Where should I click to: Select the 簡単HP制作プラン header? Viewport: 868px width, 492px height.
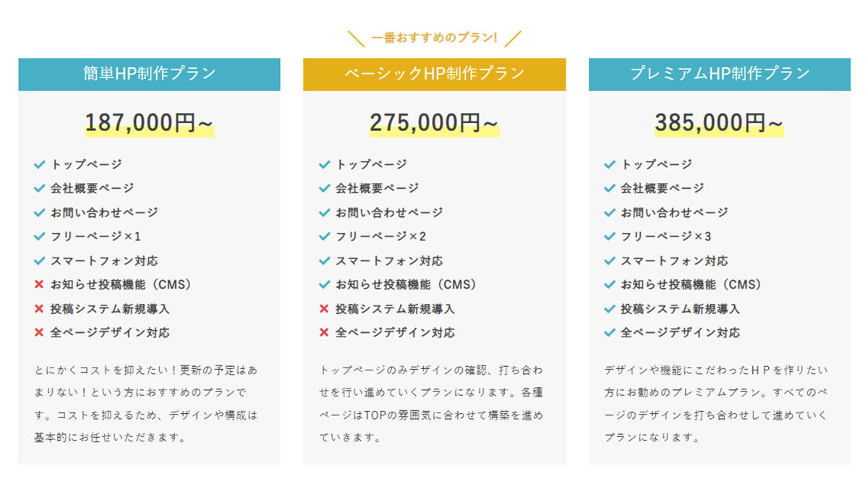click(x=149, y=74)
